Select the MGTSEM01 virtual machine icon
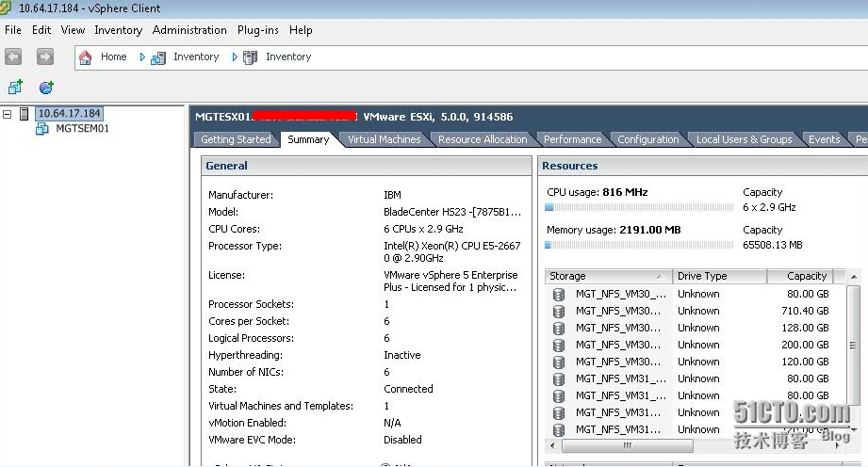Screen dimensions: 868x467 coord(42,129)
